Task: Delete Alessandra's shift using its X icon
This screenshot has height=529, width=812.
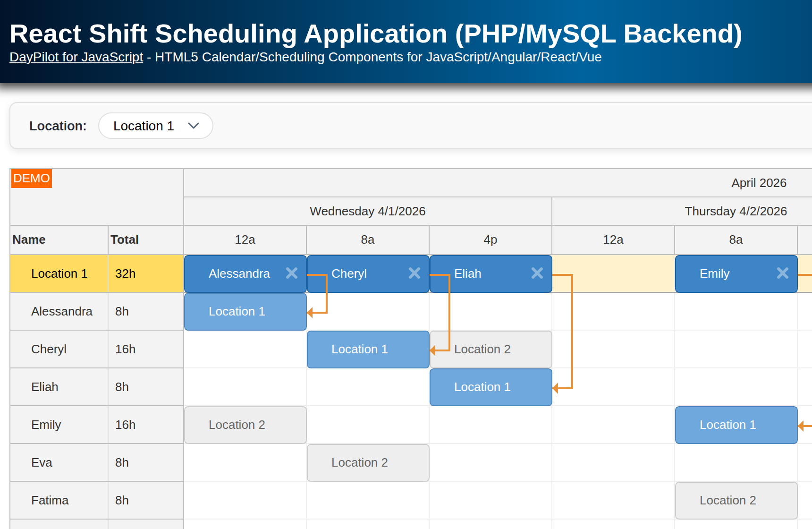Action: click(x=292, y=273)
